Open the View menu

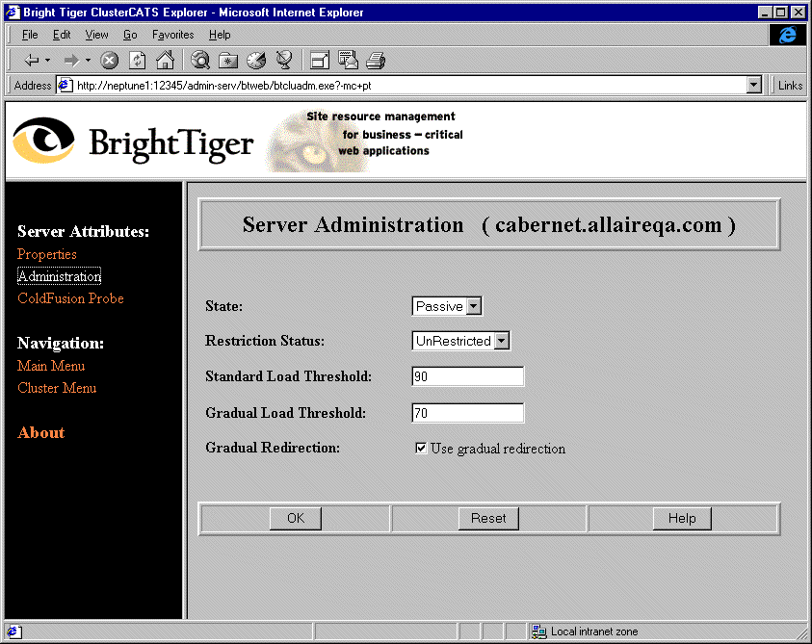click(x=96, y=35)
